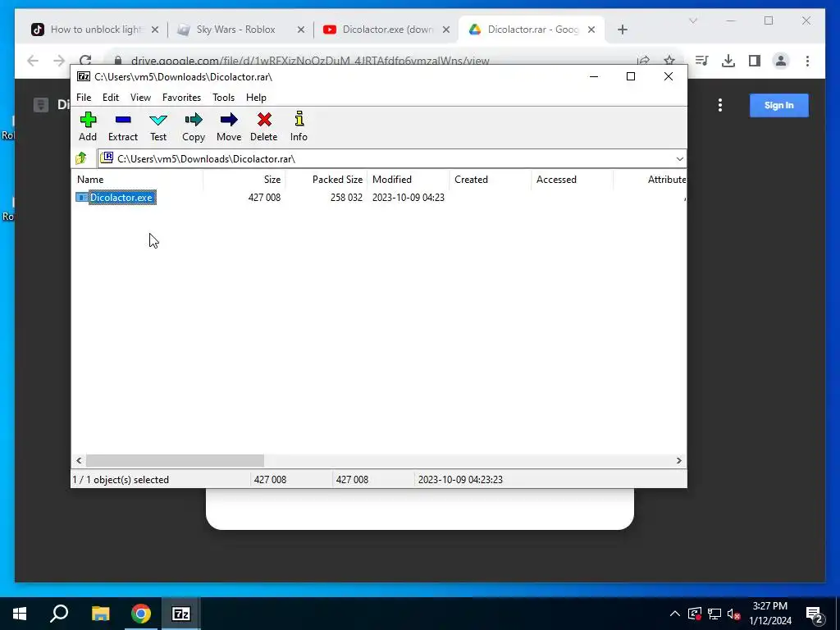840x630 pixels.
Task: Sort by the Packed Size column header
Action: (x=326, y=180)
